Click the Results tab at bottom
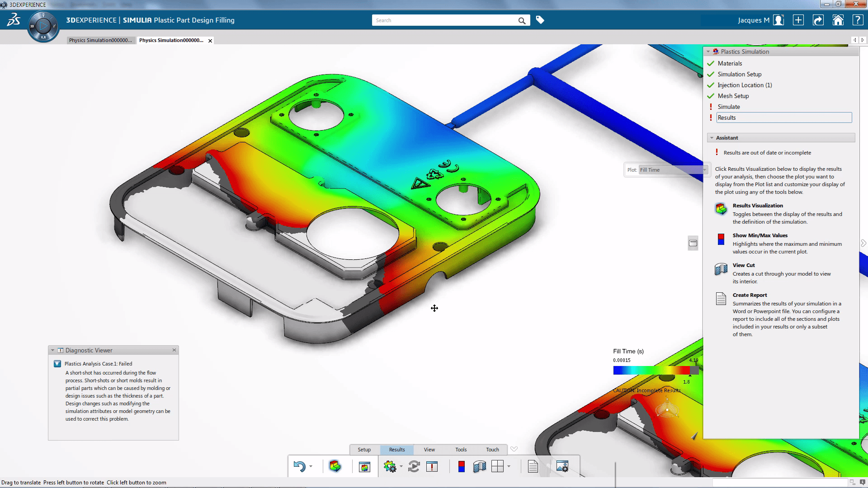This screenshot has width=868, height=488. tap(396, 449)
